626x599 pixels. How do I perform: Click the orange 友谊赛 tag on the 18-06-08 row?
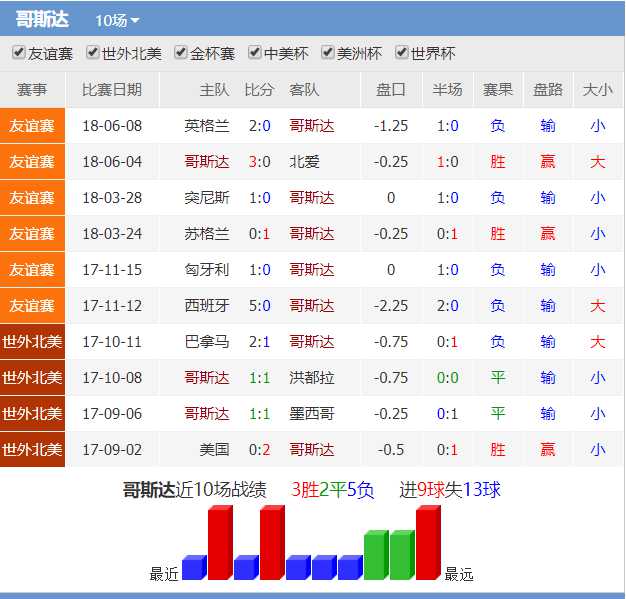click(32, 126)
